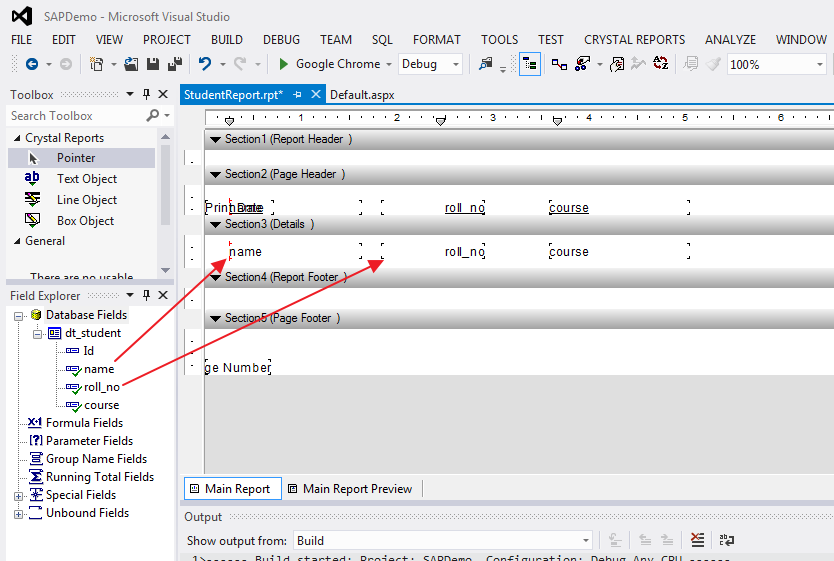Viewport: 834px width, 561px height.
Task: Select the Page Number field in Page Footer
Action: [x=238, y=367]
